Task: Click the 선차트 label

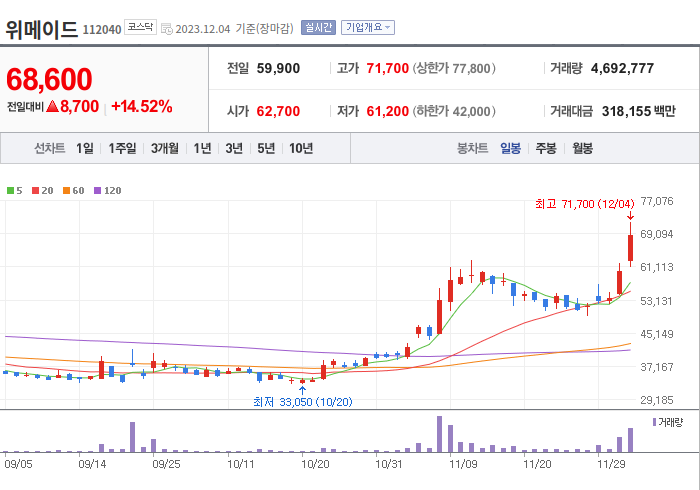Action: pyautogui.click(x=50, y=148)
